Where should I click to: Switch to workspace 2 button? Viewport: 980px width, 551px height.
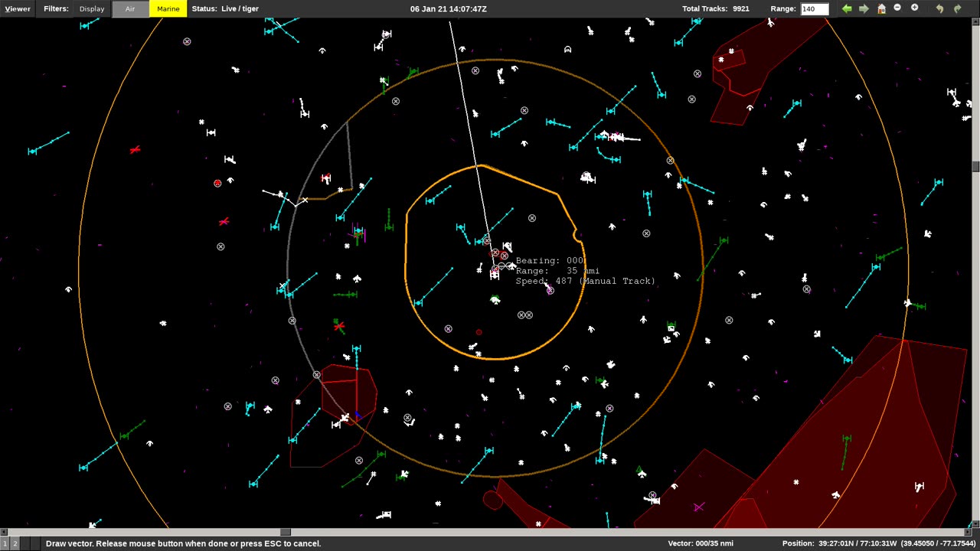click(15, 543)
